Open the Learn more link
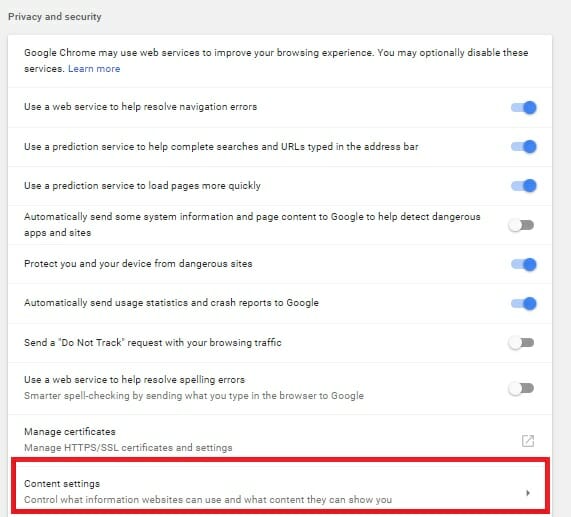Screen dimensions: 571x517 94,69
